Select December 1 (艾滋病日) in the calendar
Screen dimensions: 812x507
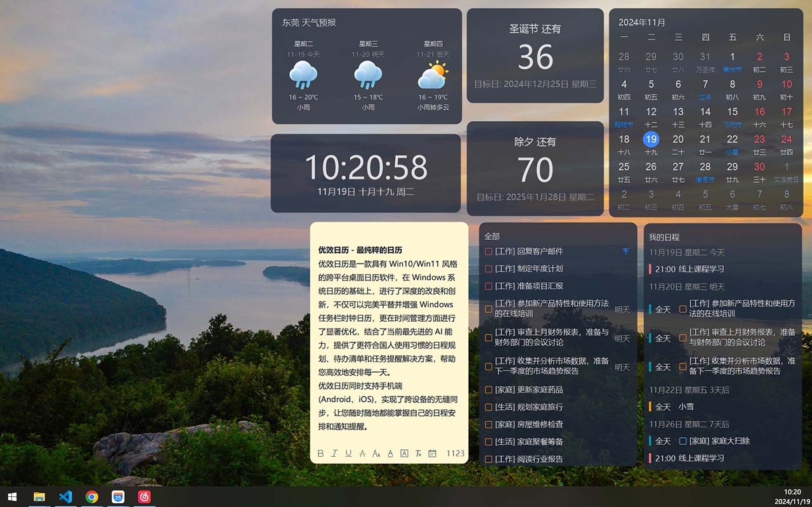[787, 172]
